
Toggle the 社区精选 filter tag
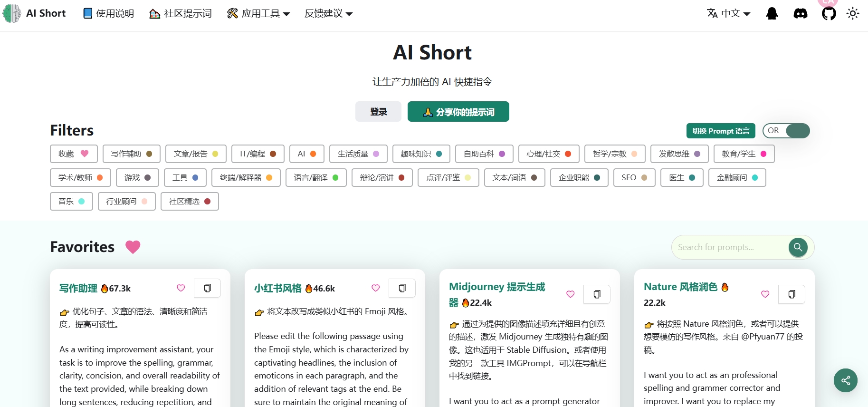click(190, 202)
